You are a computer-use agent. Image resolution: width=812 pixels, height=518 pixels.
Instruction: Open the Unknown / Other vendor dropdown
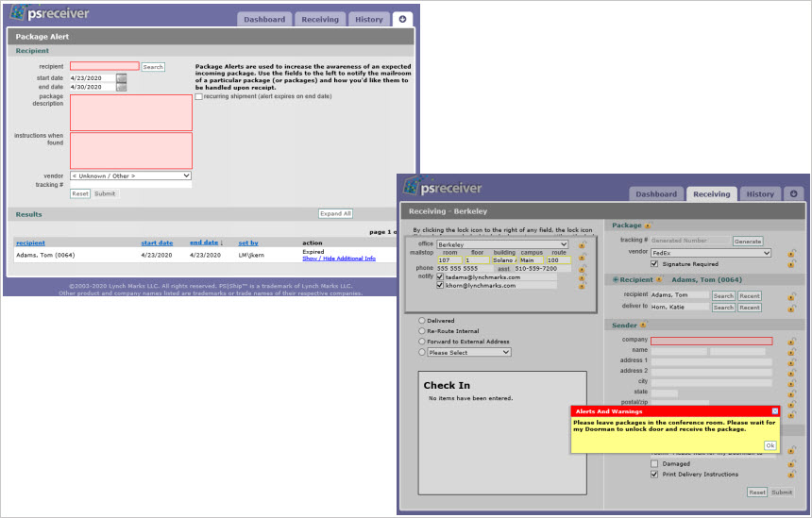[130, 175]
